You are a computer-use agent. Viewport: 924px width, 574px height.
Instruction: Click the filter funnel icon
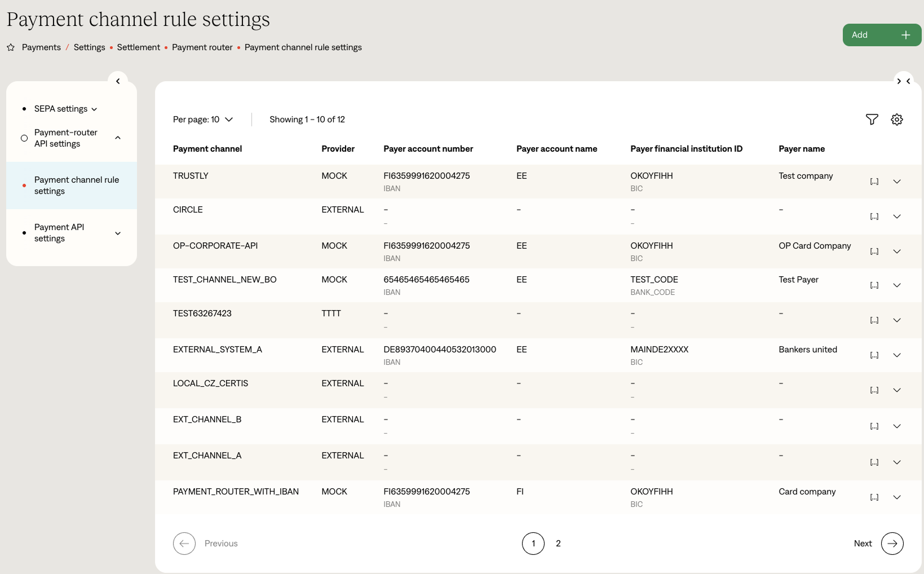pos(872,120)
